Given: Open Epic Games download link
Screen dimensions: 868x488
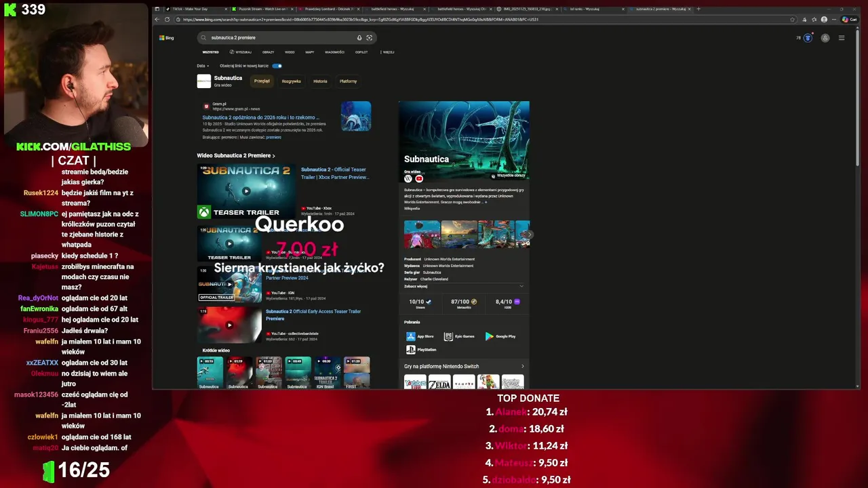Looking at the screenshot, I should [459, 336].
